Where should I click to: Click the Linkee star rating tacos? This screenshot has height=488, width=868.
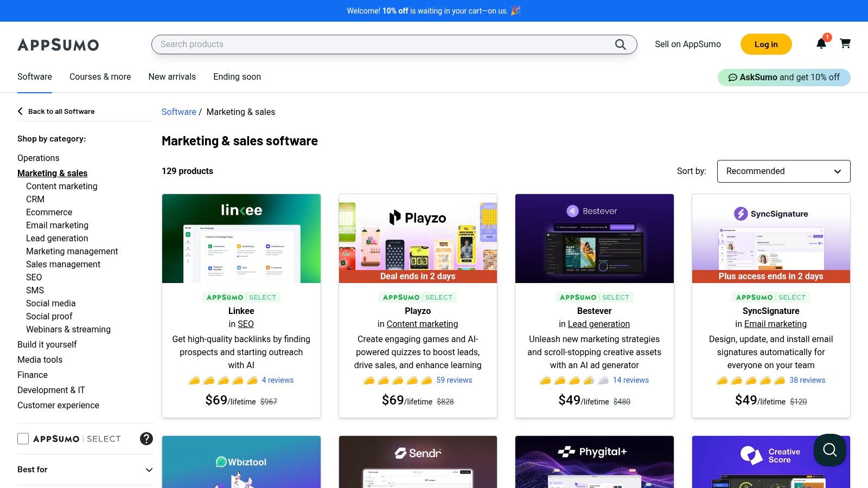pyautogui.click(x=223, y=380)
